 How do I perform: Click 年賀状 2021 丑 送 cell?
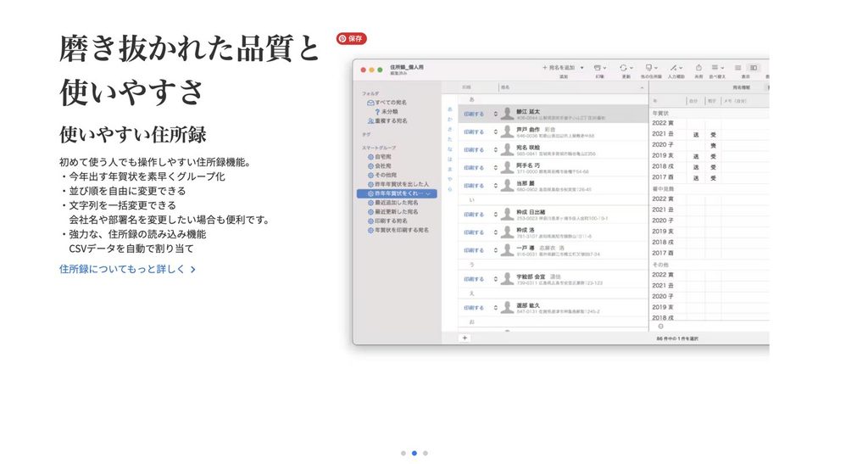pyautogui.click(x=696, y=134)
